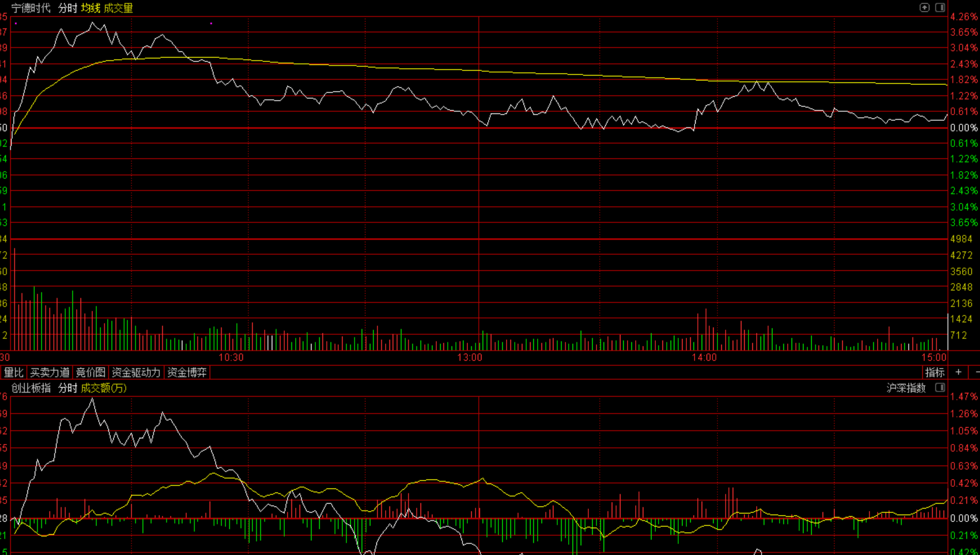This screenshot has width=980, height=555.
Task: Click the 1.47% axis value
Action: [964, 397]
